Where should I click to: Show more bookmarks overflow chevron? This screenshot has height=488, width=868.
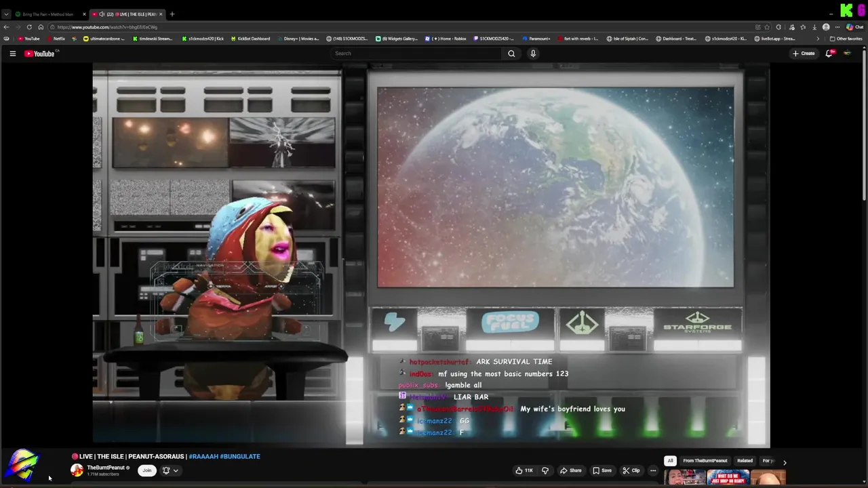tap(818, 39)
